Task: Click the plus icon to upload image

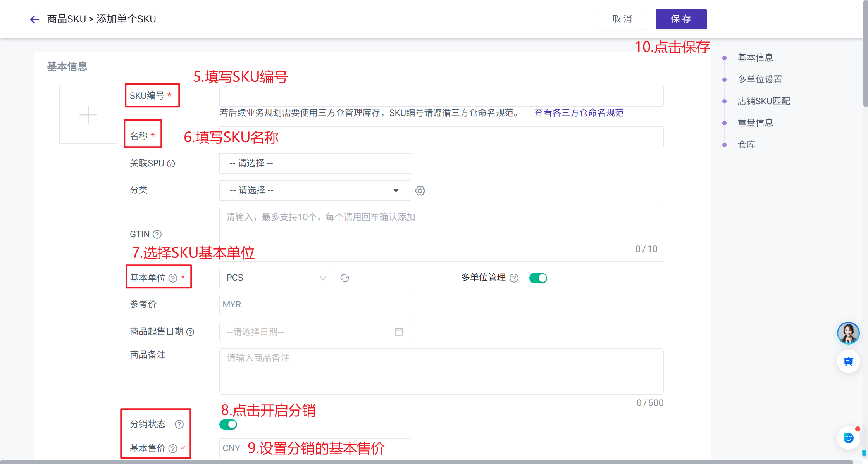Action: [x=88, y=115]
